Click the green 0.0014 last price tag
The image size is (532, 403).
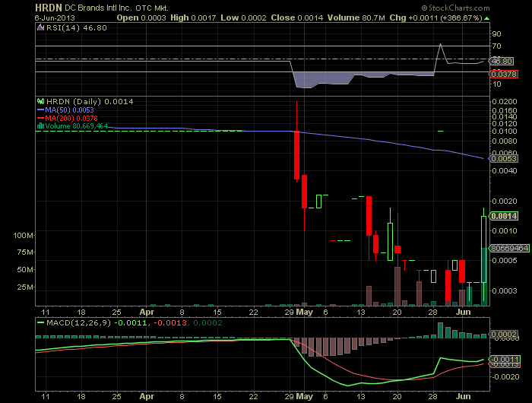(504, 216)
